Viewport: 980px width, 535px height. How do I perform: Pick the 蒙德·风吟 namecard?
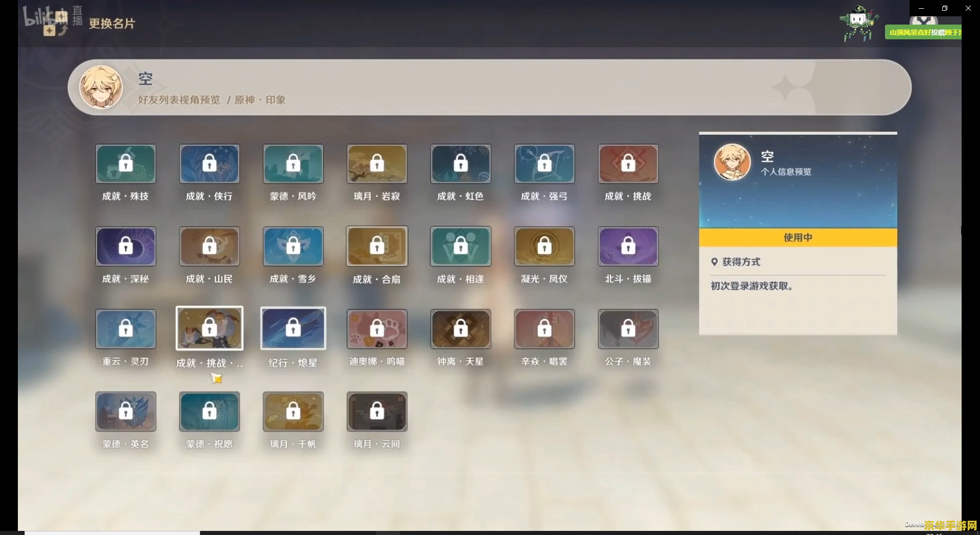pyautogui.click(x=293, y=164)
